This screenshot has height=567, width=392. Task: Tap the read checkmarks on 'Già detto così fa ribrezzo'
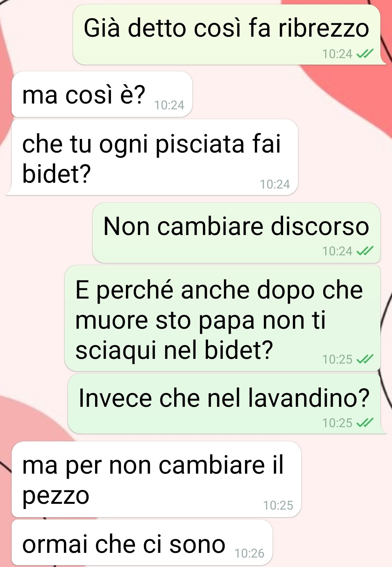tap(364, 54)
